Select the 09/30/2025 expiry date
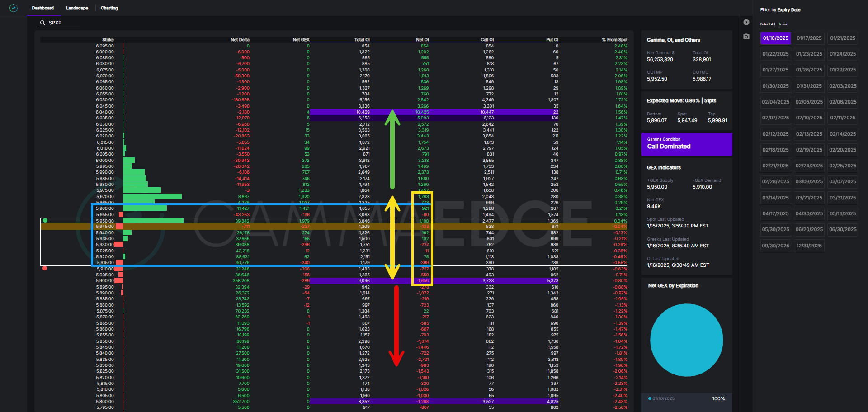868x412 pixels. [x=776, y=246]
